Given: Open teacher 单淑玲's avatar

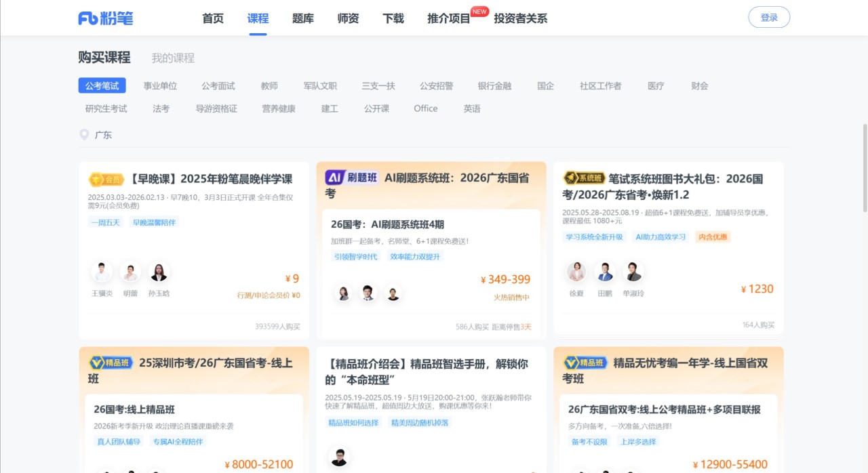Looking at the screenshot, I should [x=633, y=272].
